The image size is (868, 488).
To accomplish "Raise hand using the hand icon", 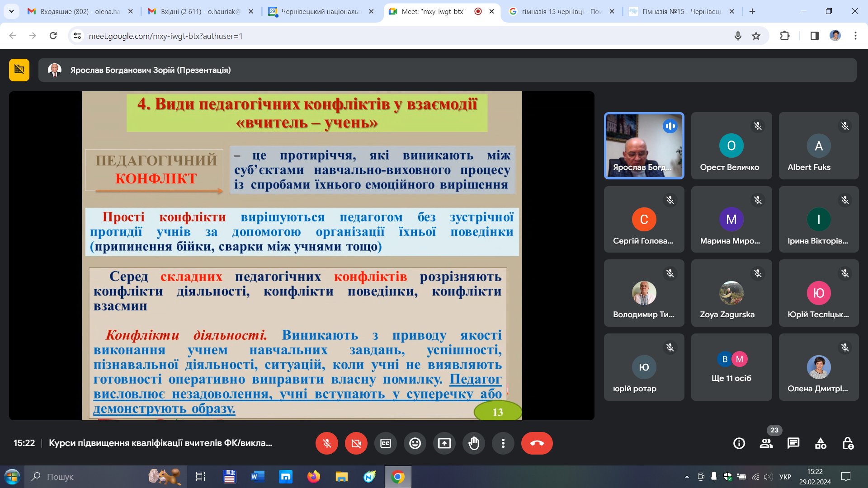I will tap(474, 443).
